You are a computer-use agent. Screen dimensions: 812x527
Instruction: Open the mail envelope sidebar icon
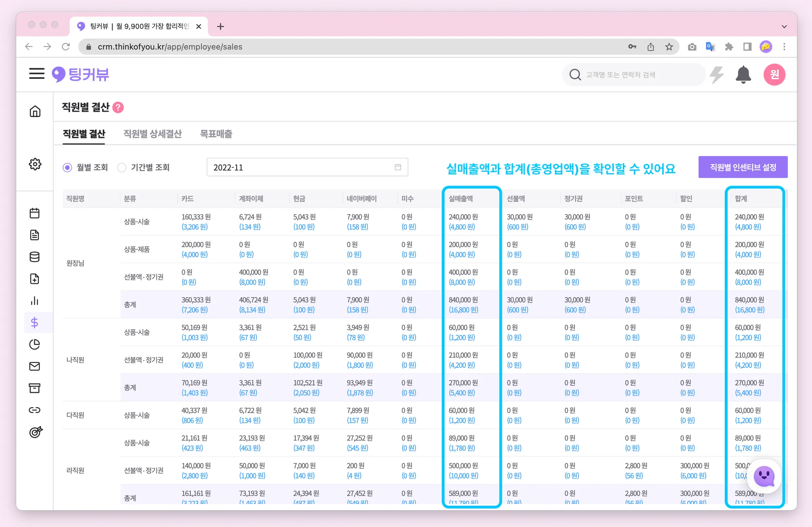click(34, 366)
